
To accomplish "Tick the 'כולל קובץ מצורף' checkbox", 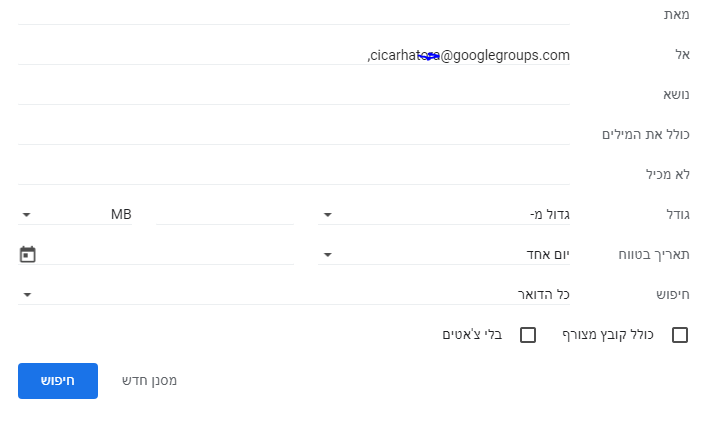I will coord(680,335).
